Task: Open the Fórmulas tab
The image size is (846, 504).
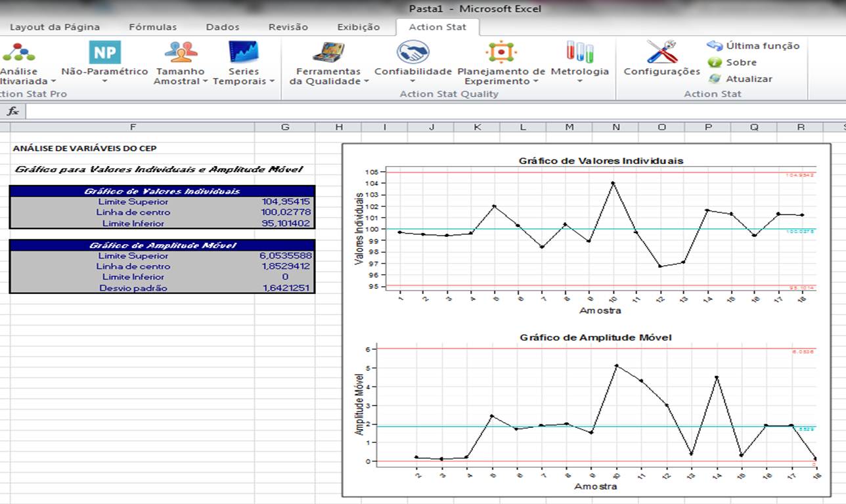Action: click(x=152, y=28)
